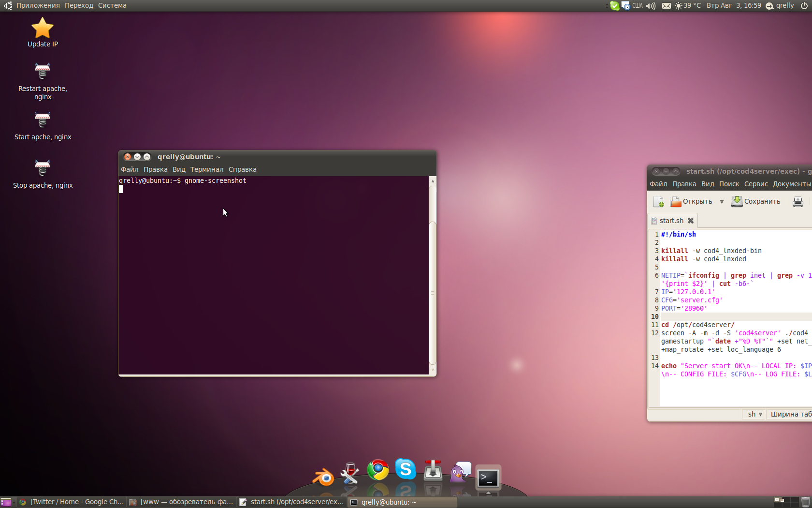
Task: Open the Поиск menu in gedit
Action: (x=729, y=184)
